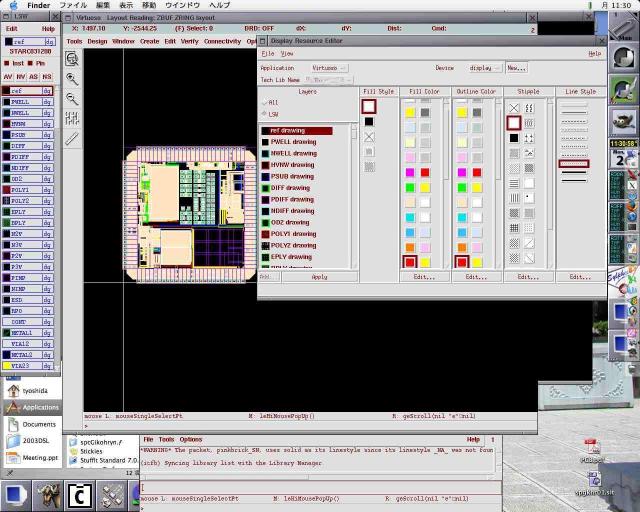Viewport: 640px width, 512px height.
Task: Pick cyan swatch in Outline Color column
Action: pos(462,217)
